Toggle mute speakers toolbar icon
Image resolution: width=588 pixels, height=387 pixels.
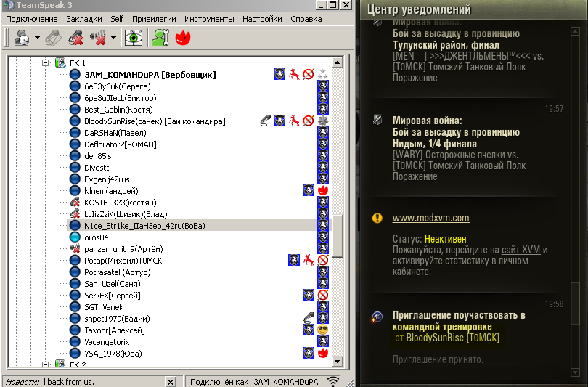point(97,38)
